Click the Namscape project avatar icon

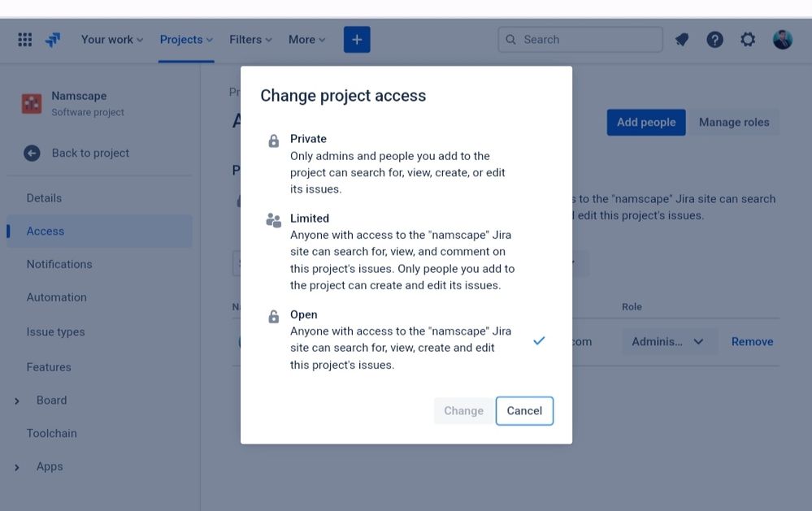pyautogui.click(x=32, y=103)
